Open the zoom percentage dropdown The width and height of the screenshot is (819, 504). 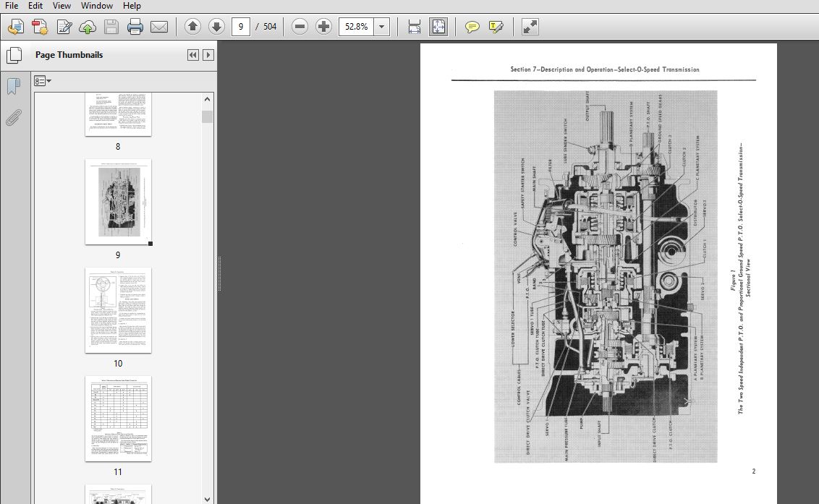(x=382, y=27)
